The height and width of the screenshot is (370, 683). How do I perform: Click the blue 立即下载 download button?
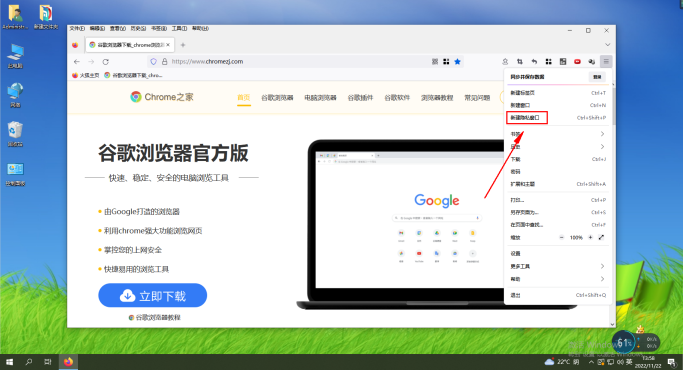[x=152, y=295]
